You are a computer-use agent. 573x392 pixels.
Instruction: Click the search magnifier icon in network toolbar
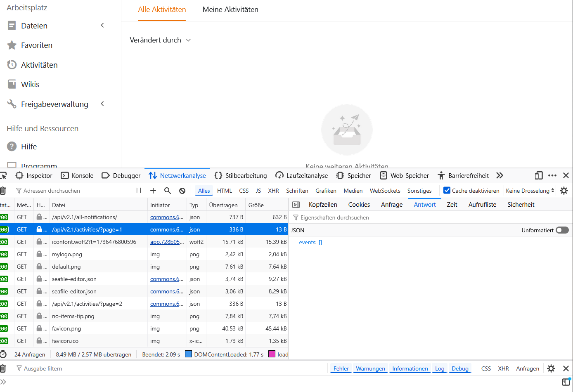[x=168, y=191]
